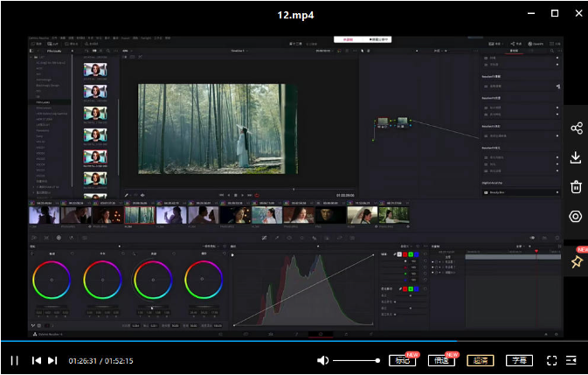588x375 pixels.
Task: Toggle the player's fullscreen mode
Action: click(551, 361)
